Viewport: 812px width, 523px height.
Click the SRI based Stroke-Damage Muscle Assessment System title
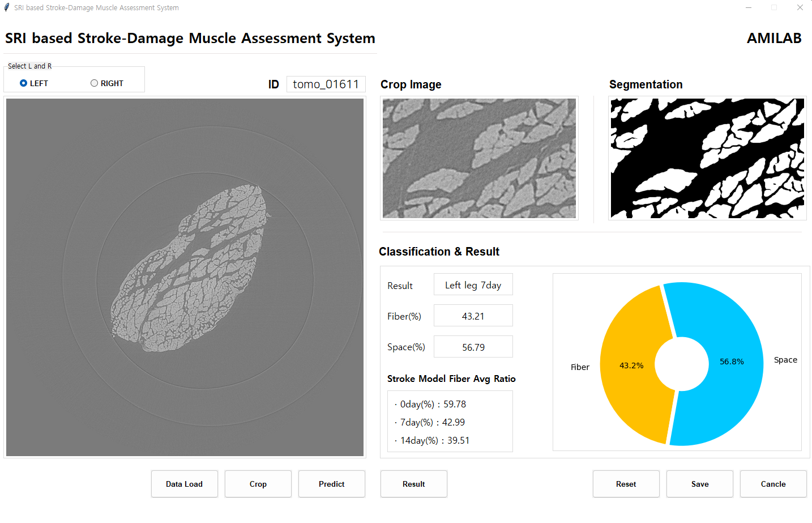tap(190, 38)
